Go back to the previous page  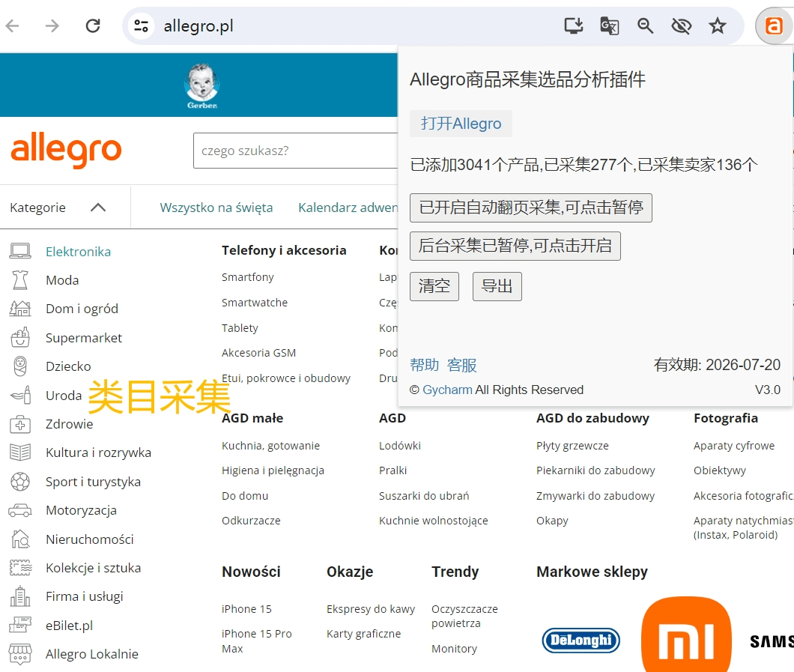tap(13, 25)
